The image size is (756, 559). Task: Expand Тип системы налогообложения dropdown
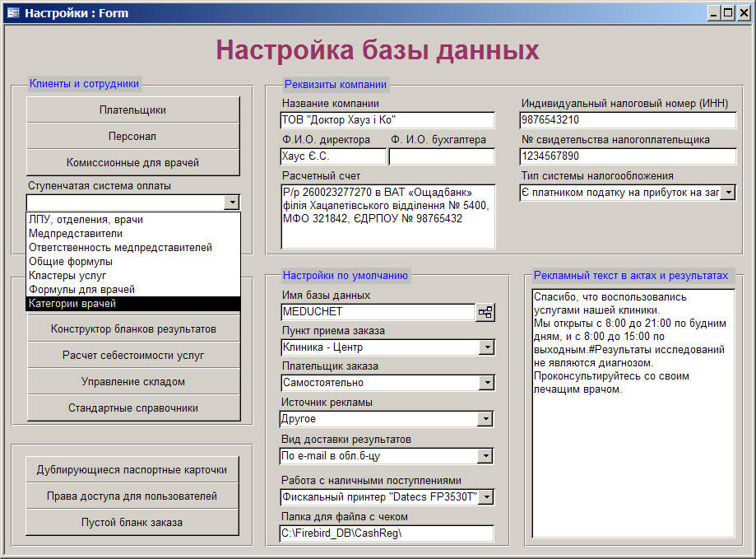coord(729,193)
